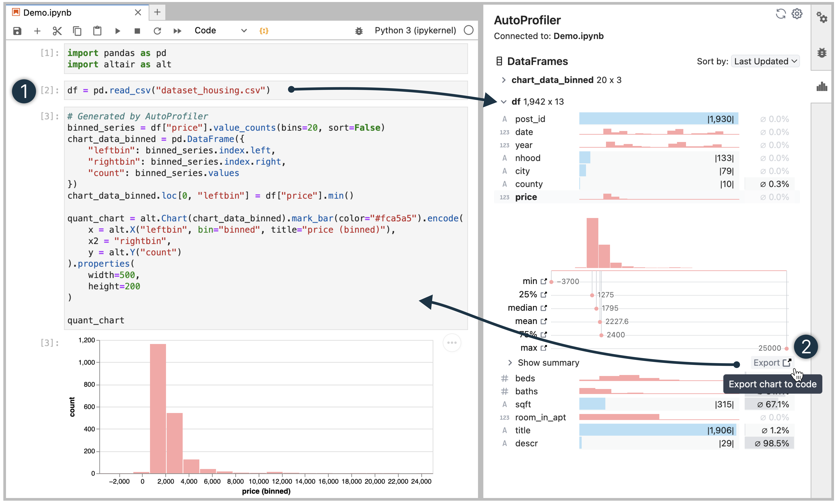Expand the descr column row
This screenshot has height=504, width=836.
point(647,444)
